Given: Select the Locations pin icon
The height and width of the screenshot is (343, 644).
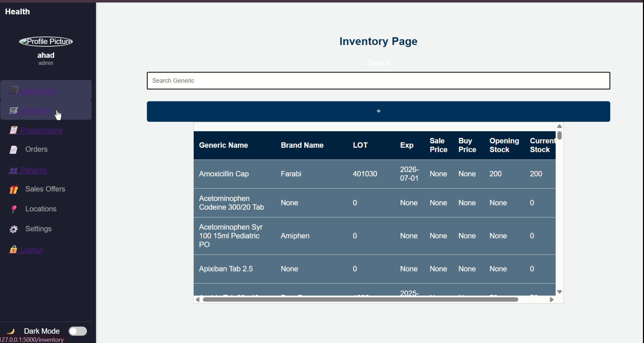Looking at the screenshot, I should coord(13,209).
